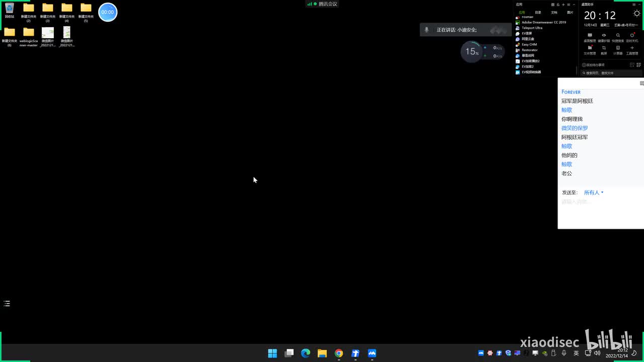
Task: Click the Forever sender name in chat
Action: pyautogui.click(x=571, y=92)
